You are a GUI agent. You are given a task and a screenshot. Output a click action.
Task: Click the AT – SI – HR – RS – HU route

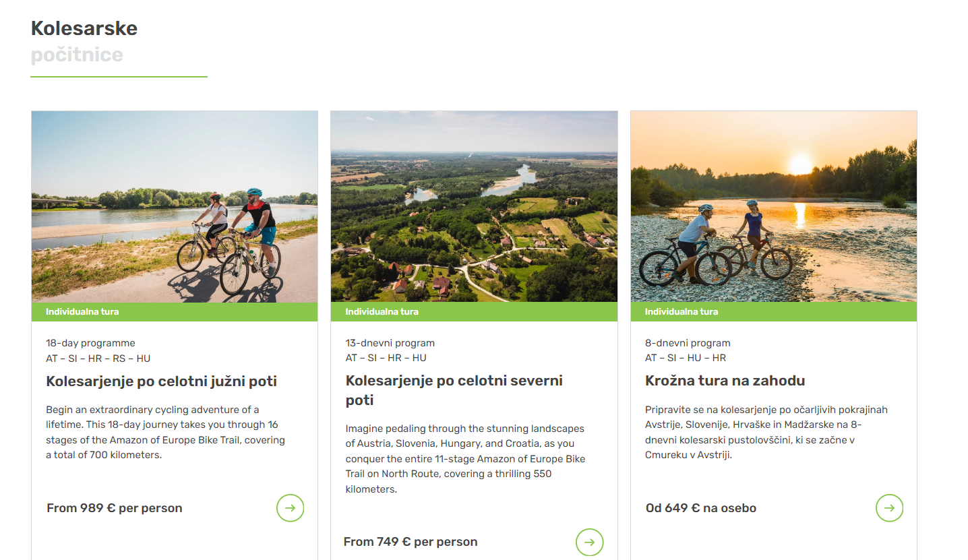pos(98,359)
